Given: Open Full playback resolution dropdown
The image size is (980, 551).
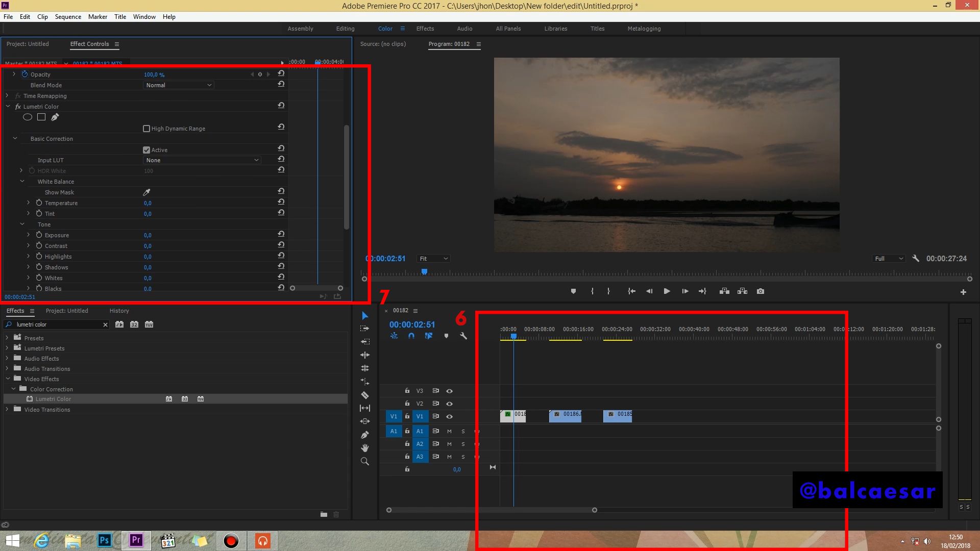Looking at the screenshot, I should click(889, 259).
